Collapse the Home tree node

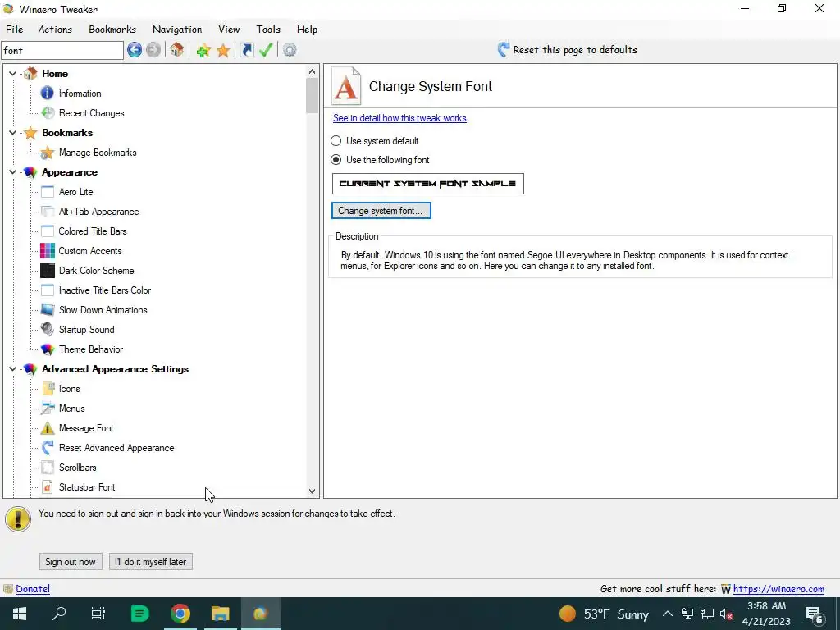pyautogui.click(x=12, y=73)
